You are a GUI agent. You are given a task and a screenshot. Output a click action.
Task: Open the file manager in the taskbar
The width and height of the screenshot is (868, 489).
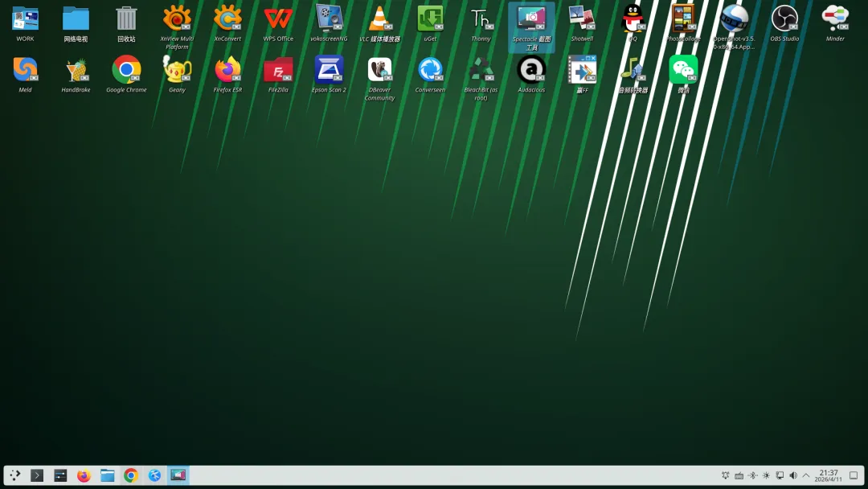108,475
